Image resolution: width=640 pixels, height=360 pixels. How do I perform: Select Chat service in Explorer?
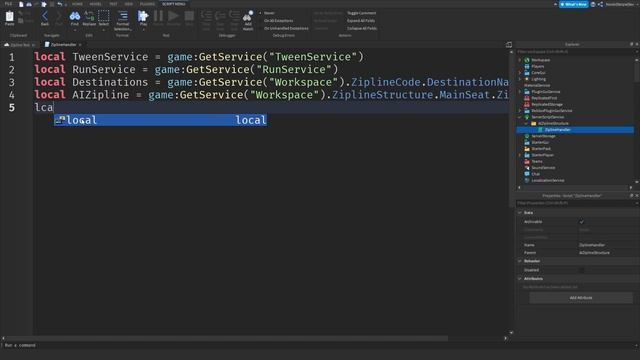click(535, 174)
